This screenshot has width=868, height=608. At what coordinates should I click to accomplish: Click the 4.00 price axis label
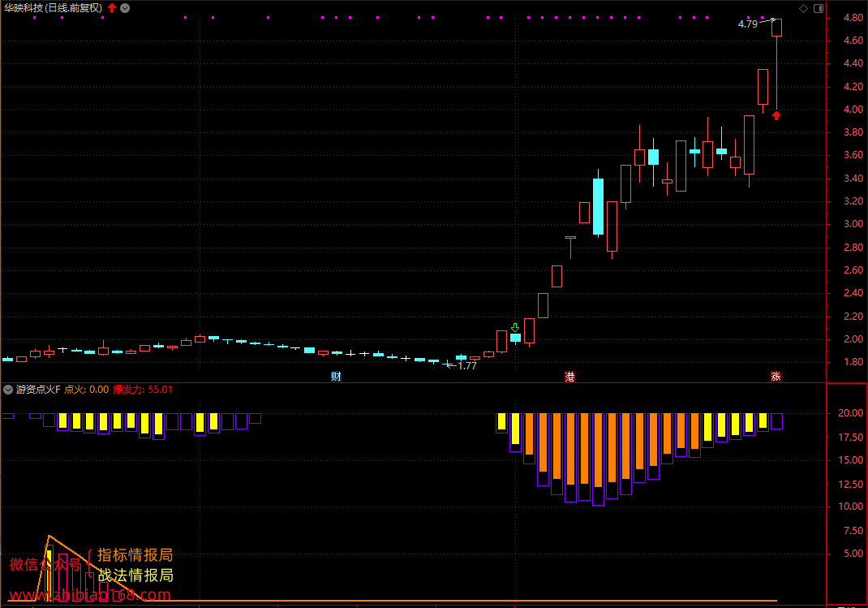[853, 110]
